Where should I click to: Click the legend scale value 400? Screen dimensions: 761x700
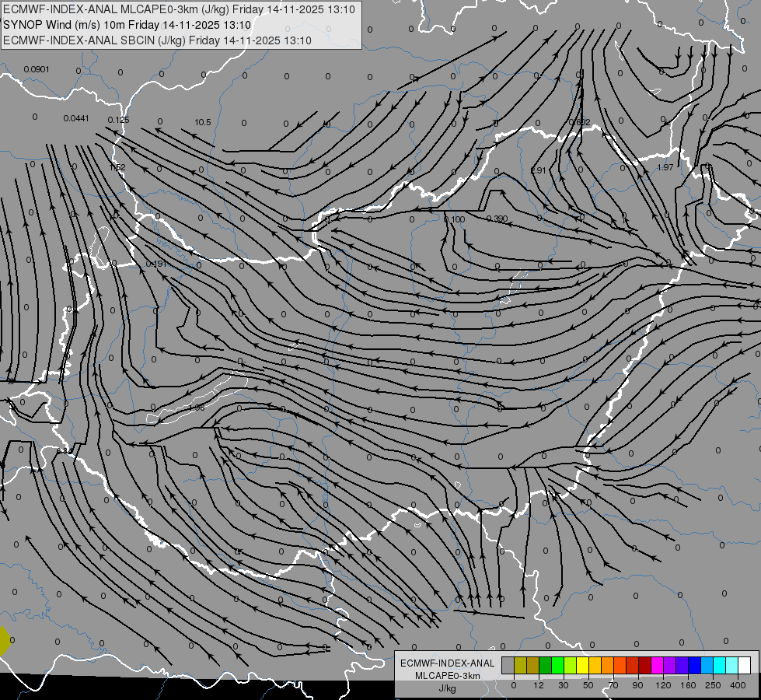coord(738,685)
